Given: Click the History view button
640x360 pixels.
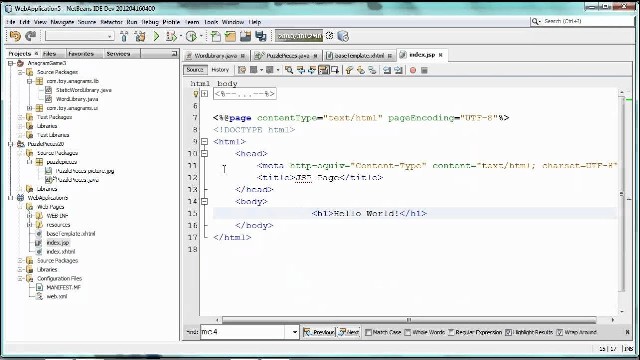Looking at the screenshot, I should (x=220, y=70).
